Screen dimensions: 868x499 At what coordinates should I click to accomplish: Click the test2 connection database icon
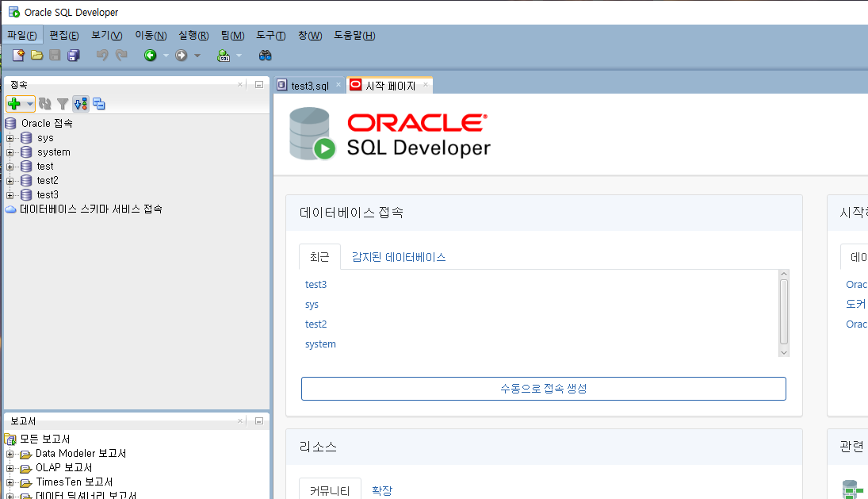point(26,180)
